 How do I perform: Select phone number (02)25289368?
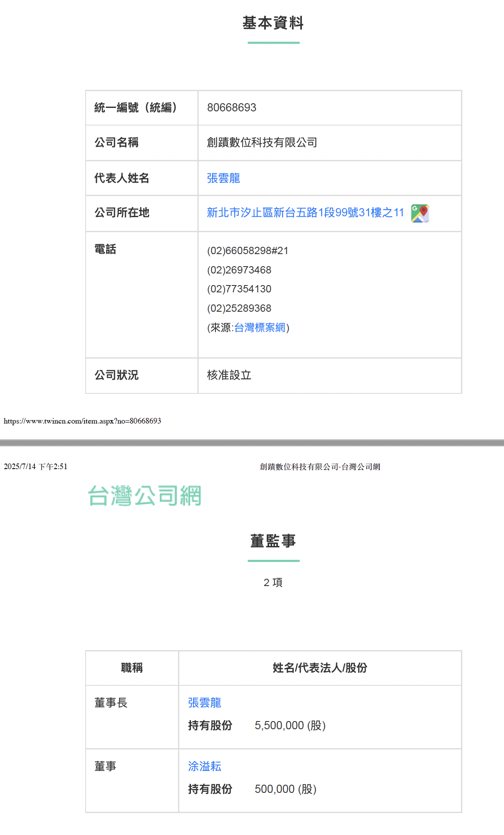pos(239,308)
